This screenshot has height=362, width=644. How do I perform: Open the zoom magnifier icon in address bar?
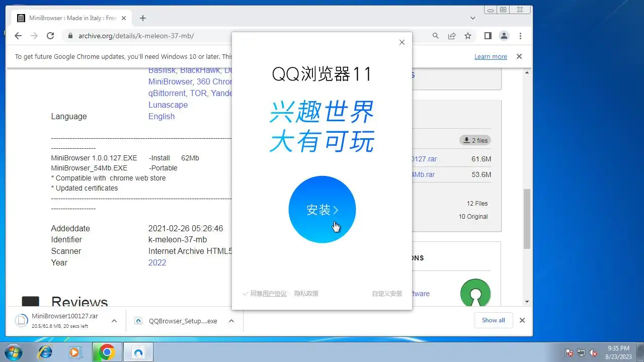pyautogui.click(x=436, y=36)
